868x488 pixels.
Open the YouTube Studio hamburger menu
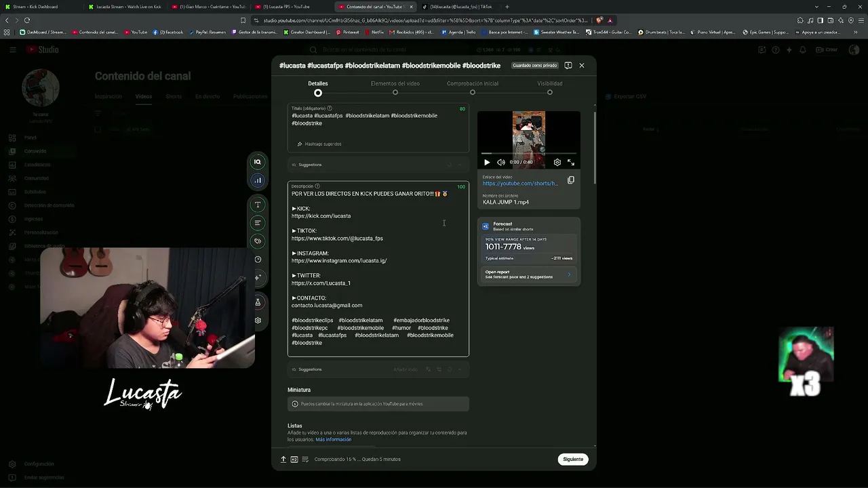[12, 49]
